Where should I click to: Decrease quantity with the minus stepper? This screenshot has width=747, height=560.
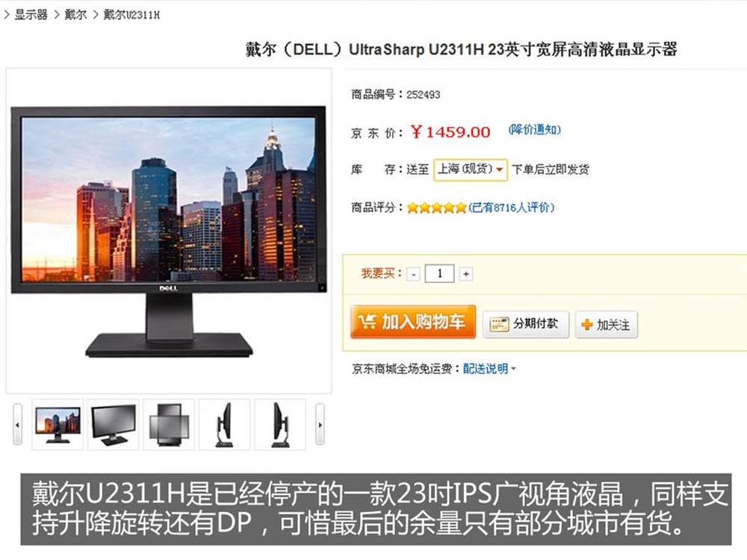(x=414, y=274)
